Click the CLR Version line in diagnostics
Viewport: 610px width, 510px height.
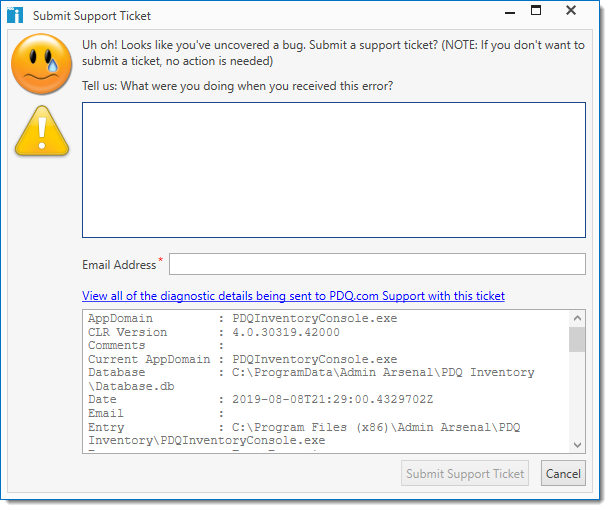click(214, 332)
